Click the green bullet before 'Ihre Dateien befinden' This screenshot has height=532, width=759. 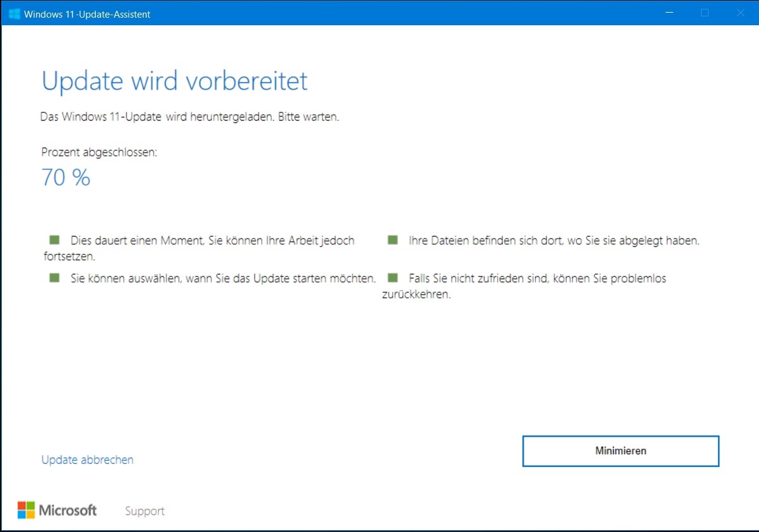393,240
